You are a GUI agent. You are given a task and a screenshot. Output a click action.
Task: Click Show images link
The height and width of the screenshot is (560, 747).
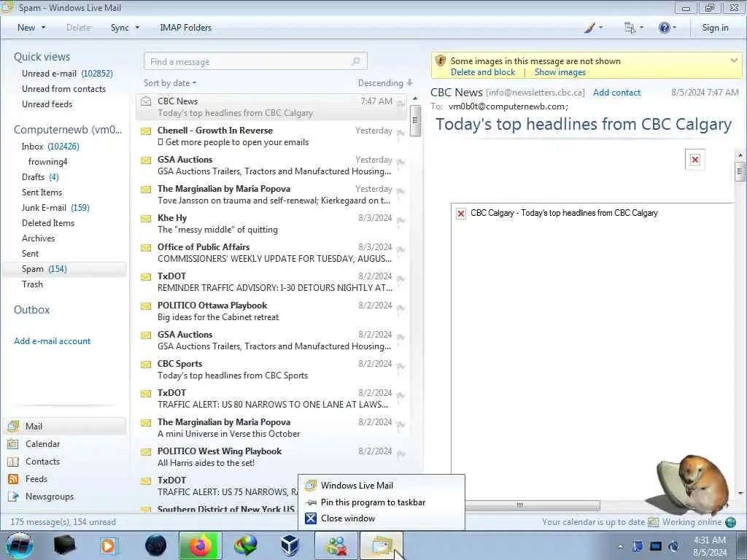(x=560, y=72)
